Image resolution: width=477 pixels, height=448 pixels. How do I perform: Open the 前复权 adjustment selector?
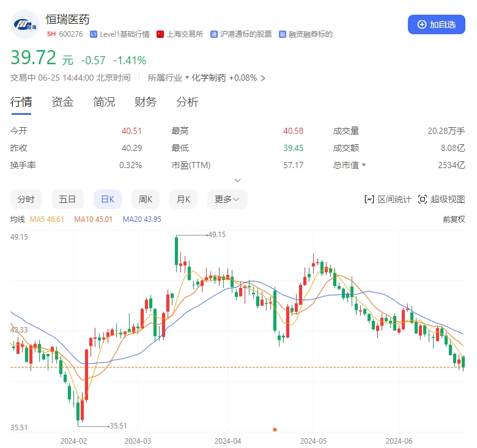pyautogui.click(x=454, y=219)
